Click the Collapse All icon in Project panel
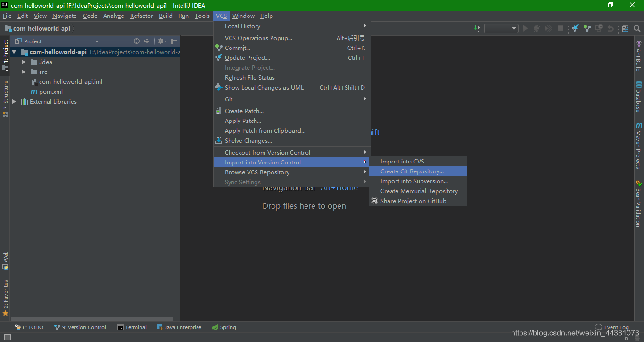 147,41
